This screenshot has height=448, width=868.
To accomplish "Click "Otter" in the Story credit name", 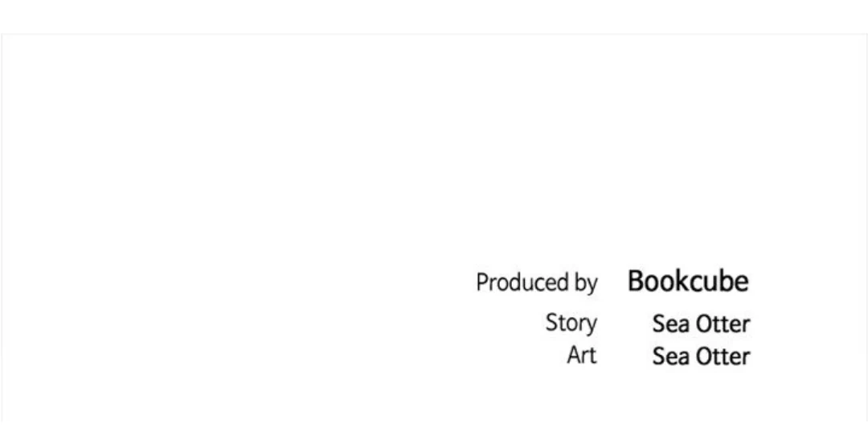I will (x=720, y=324).
